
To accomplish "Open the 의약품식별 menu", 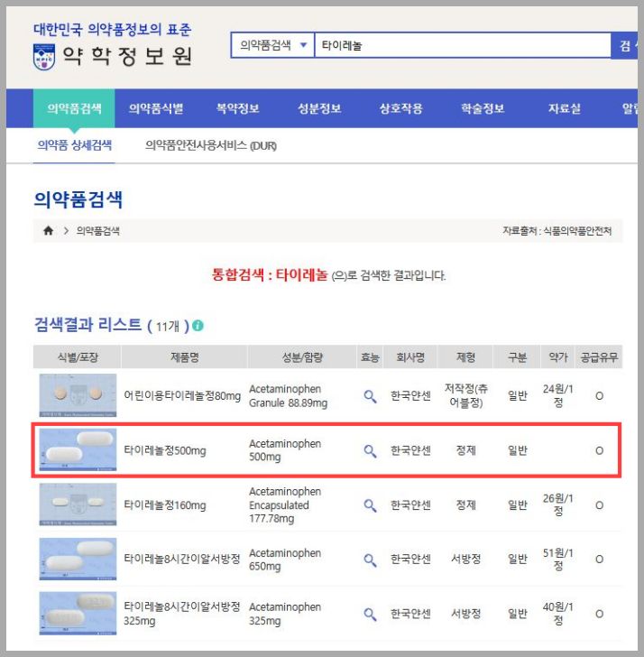I will pyautogui.click(x=156, y=108).
